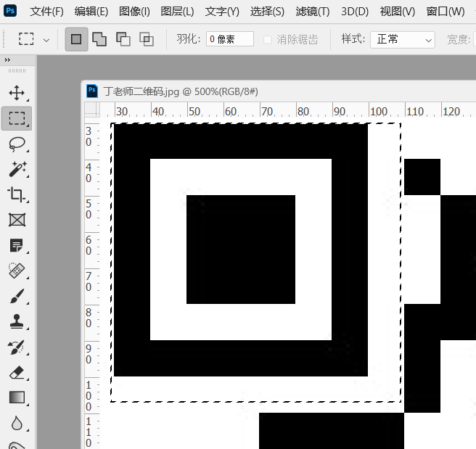Screen dimensions: 476x449
Task: Open the 图像(I) menu
Action: point(134,12)
